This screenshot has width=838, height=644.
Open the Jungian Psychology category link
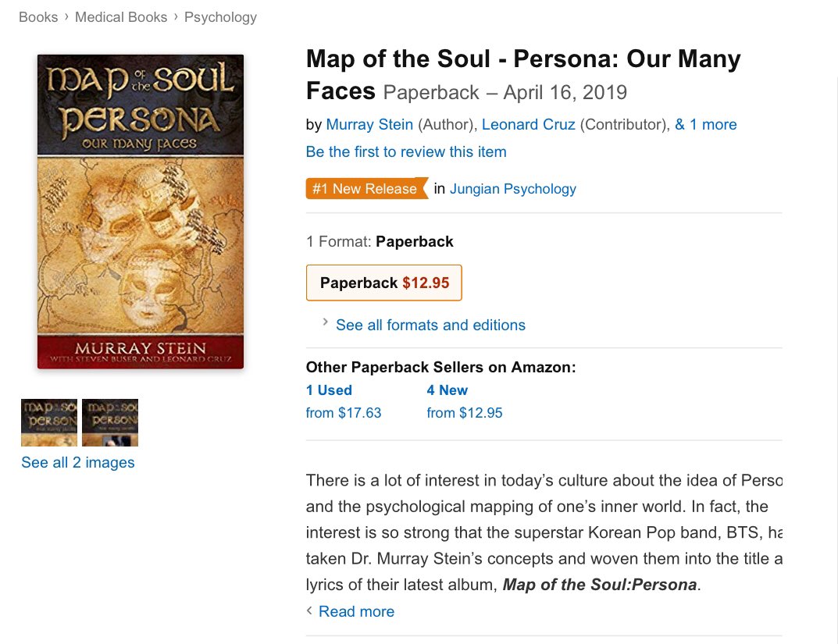pyautogui.click(x=513, y=189)
